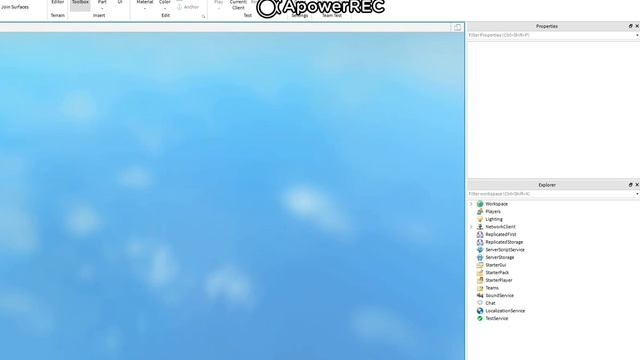Select StarterGui in Explorer
This screenshot has width=640, height=360.
(x=496, y=265)
